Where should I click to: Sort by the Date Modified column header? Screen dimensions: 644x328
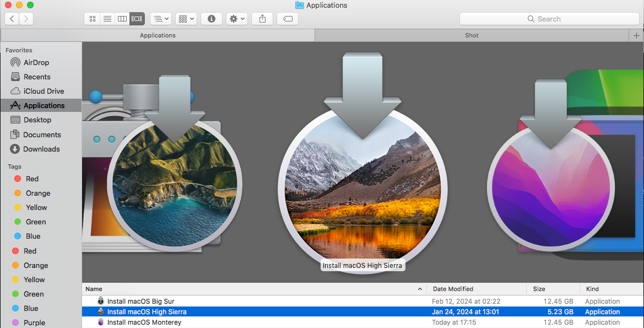[477, 289]
